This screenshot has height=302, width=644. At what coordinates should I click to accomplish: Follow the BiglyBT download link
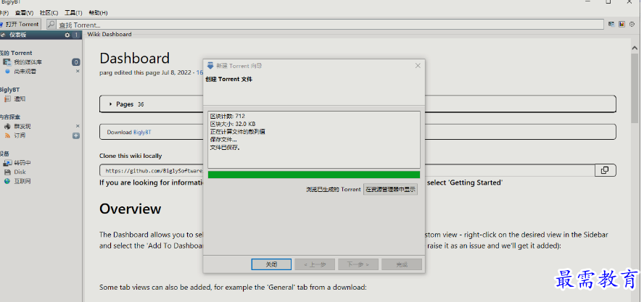tap(142, 132)
